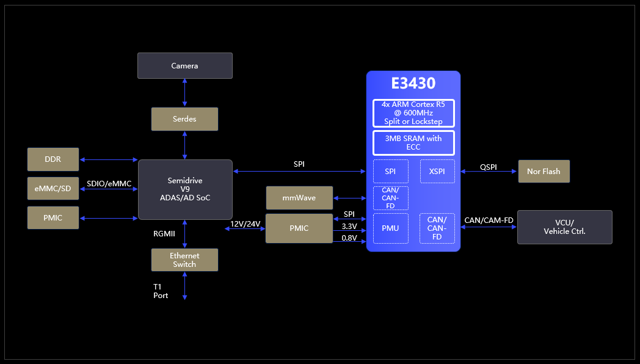The width and height of the screenshot is (640, 364).
Task: Select the 3.3V rail label
Action: click(x=349, y=226)
